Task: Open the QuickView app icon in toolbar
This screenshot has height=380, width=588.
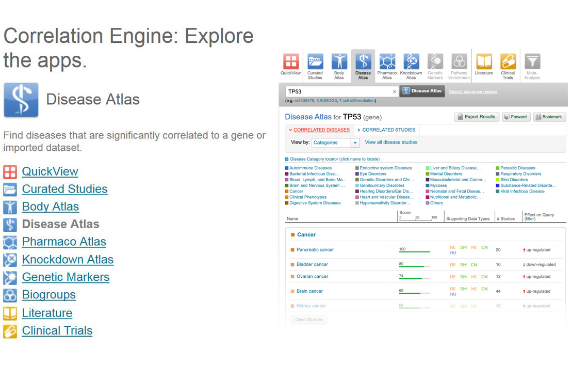Action: click(x=291, y=62)
